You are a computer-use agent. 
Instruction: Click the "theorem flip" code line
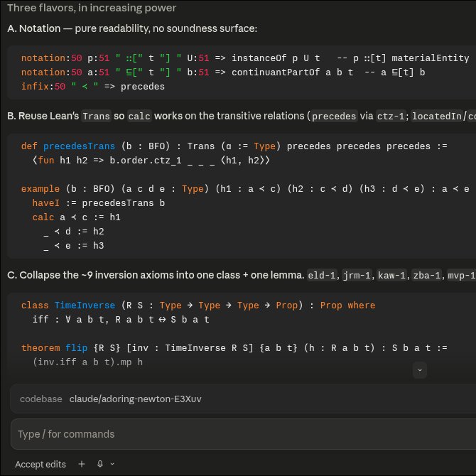234,348
